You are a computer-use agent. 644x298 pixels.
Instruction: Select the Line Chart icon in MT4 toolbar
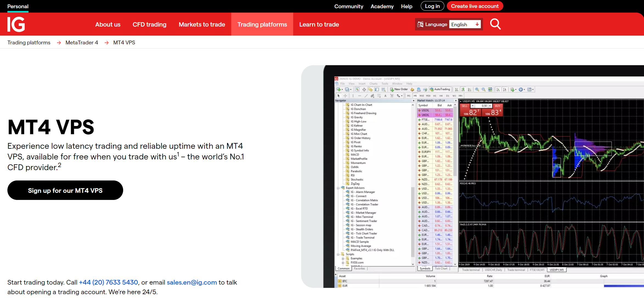pyautogui.click(x=470, y=90)
